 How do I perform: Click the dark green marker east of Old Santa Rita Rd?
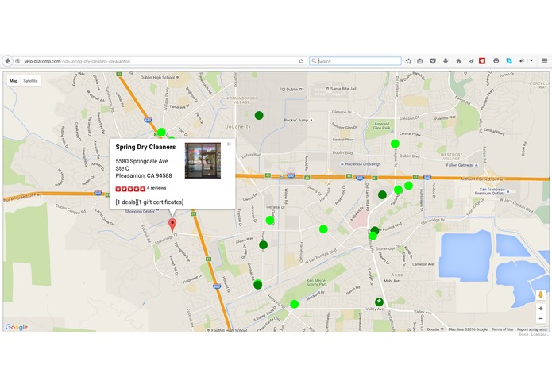pos(382,194)
